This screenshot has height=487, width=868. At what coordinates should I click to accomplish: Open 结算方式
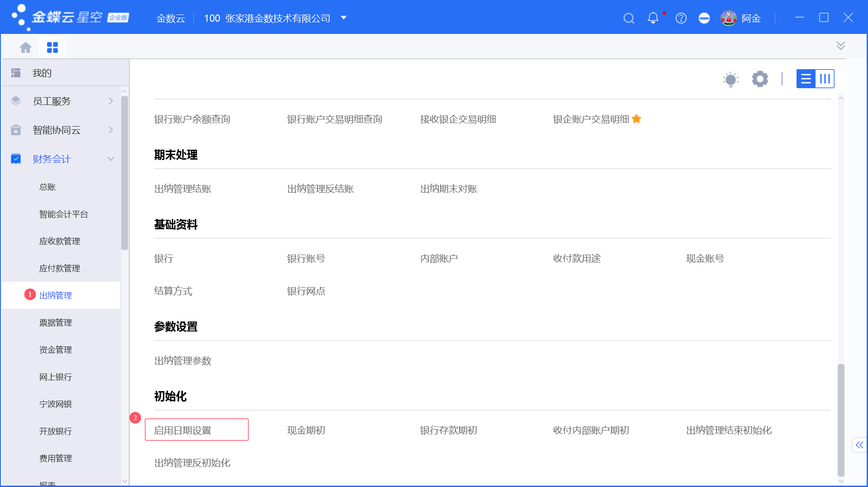(x=173, y=291)
